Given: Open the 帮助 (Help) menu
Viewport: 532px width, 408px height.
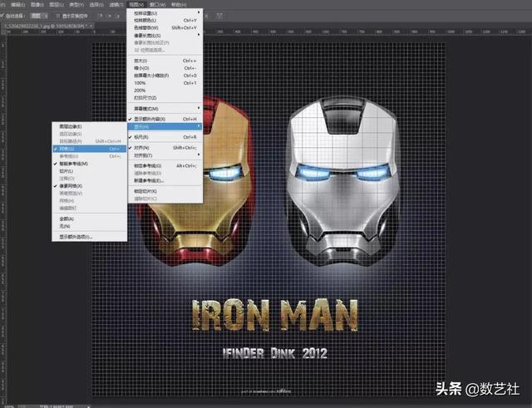Looking at the screenshot, I should coord(179,4).
